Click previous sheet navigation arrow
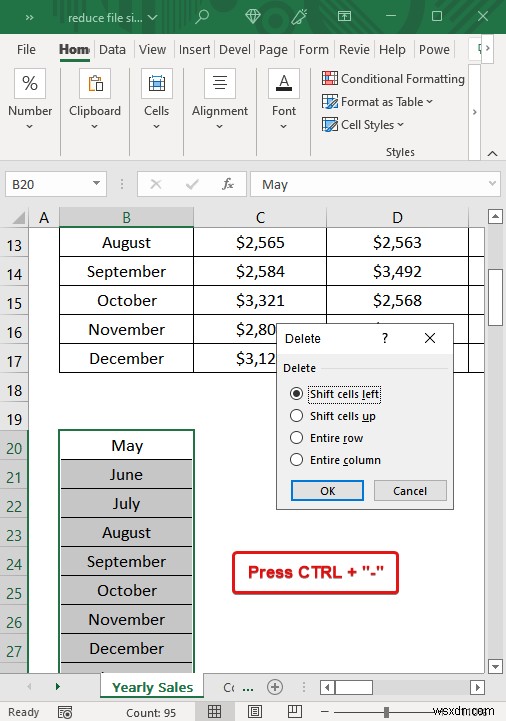The width and height of the screenshot is (506, 721). click(x=29, y=687)
